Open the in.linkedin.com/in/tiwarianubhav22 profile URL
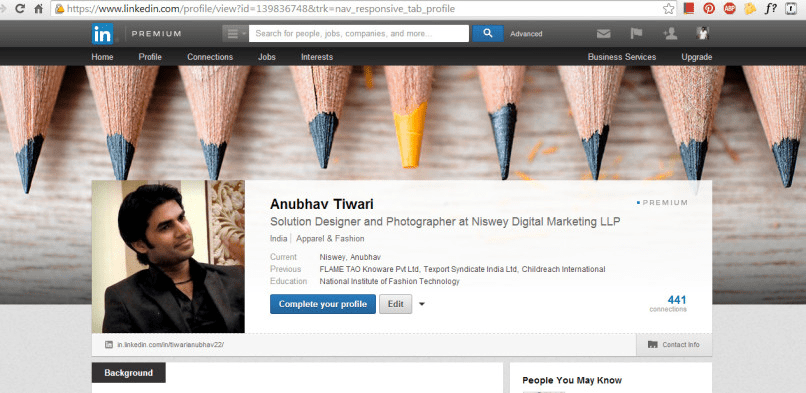The image size is (806, 393). pos(170,345)
